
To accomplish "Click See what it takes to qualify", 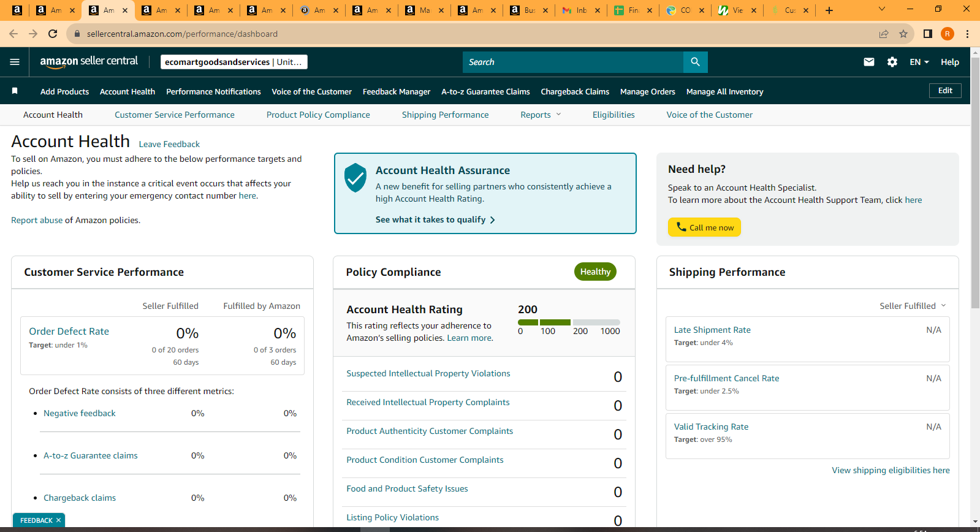I will [435, 219].
